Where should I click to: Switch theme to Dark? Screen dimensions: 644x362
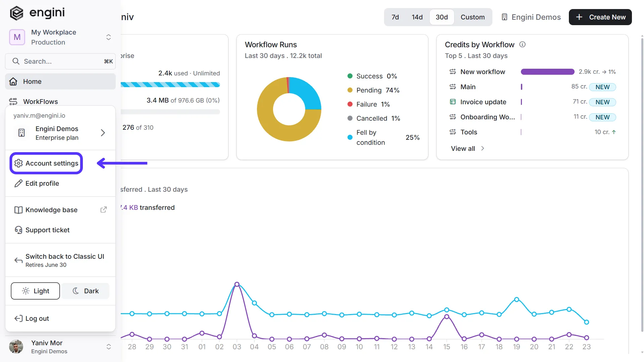pyautogui.click(x=86, y=291)
